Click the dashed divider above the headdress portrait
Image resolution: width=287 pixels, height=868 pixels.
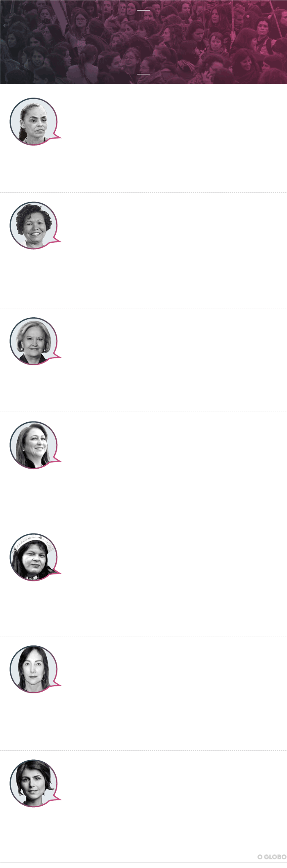(143, 516)
